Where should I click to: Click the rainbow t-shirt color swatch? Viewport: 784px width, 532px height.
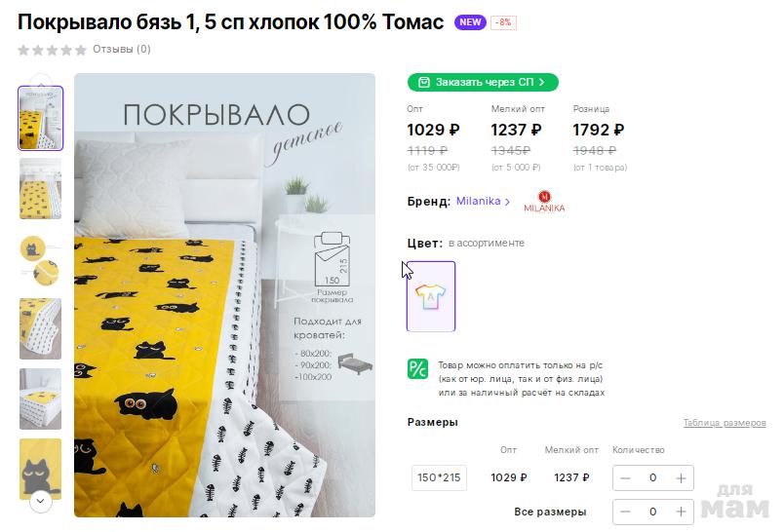pos(430,296)
